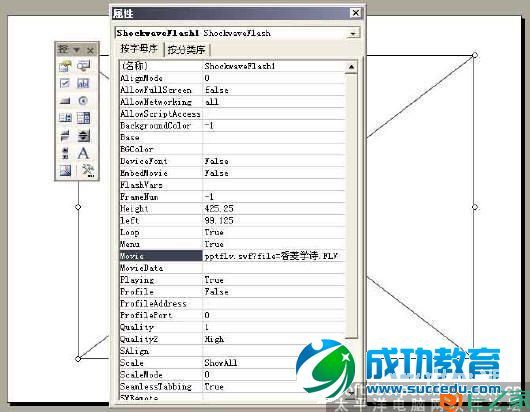Select the Playing property name

(161, 280)
